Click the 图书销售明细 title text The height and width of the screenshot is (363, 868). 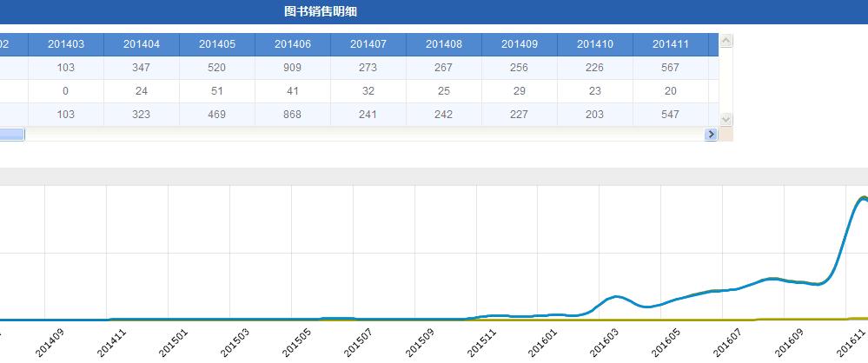click(321, 11)
